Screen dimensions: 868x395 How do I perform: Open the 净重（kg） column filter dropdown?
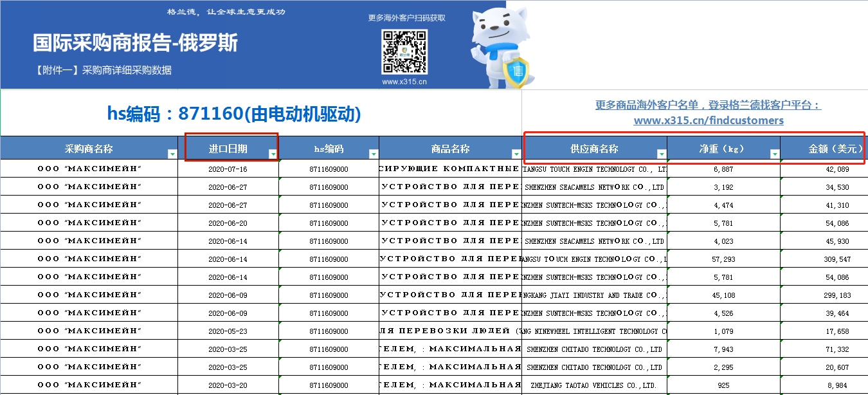point(775,154)
